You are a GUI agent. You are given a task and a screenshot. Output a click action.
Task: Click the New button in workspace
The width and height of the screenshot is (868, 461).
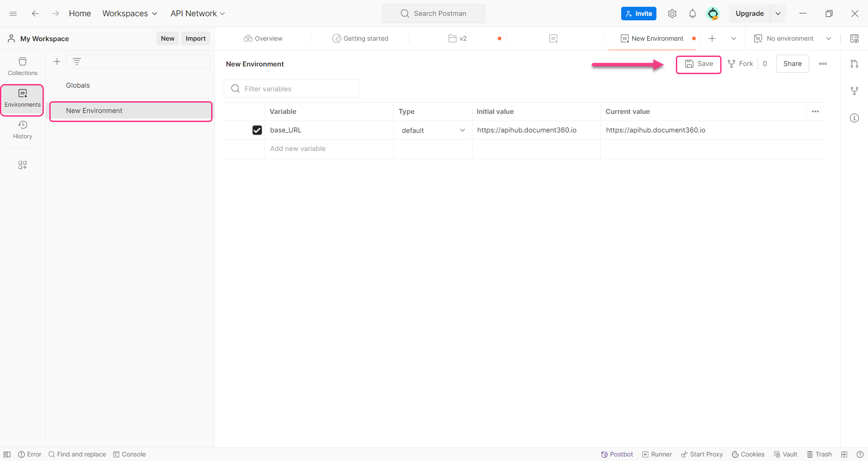(168, 38)
